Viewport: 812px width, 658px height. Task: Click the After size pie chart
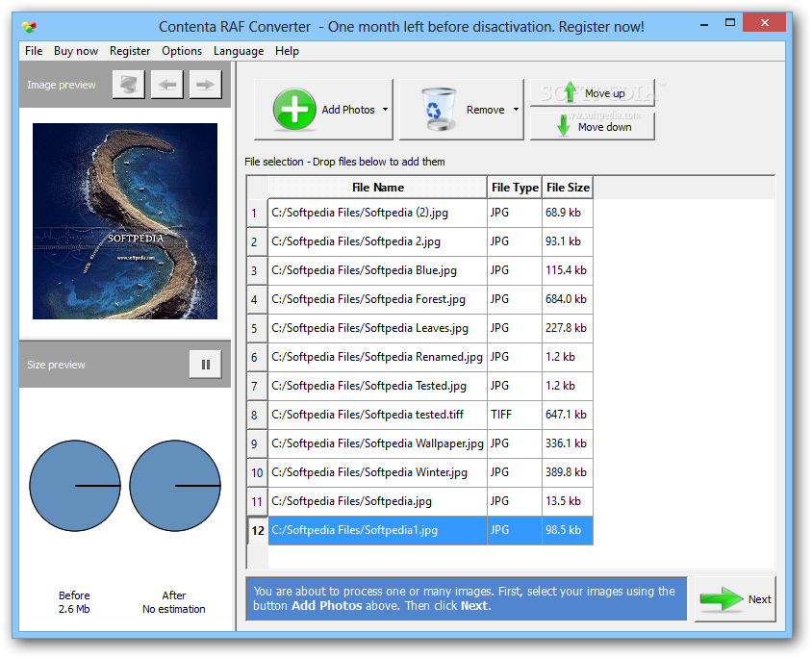(x=175, y=486)
